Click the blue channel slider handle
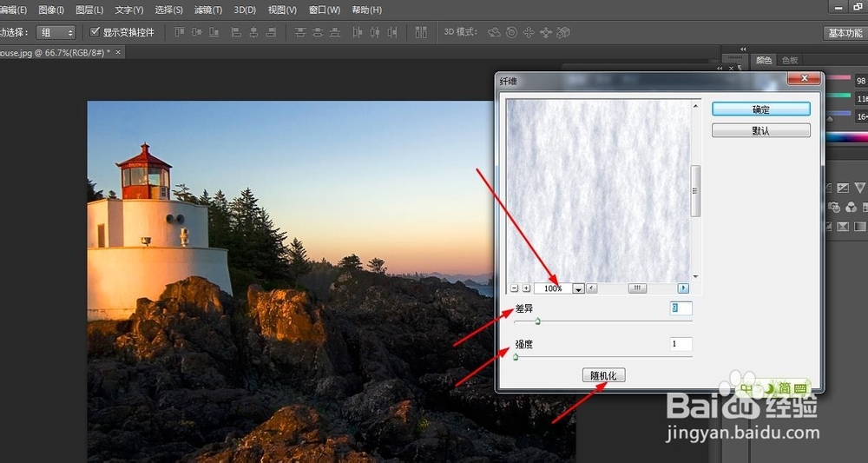The image size is (868, 463). click(x=829, y=118)
